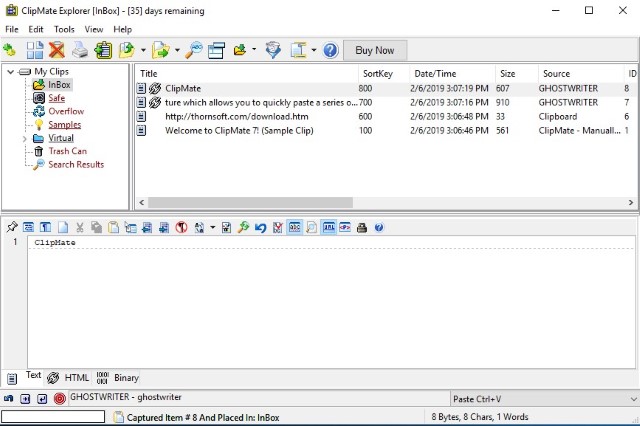Click the enter-arrow icon in bottom bar
This screenshot has height=426, width=640.
point(42,399)
